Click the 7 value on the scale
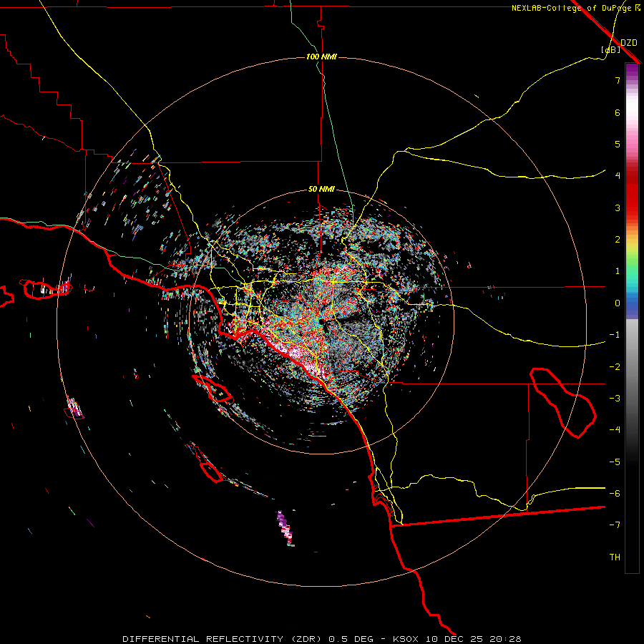Viewport: 644px width, 644px height. pos(618,80)
